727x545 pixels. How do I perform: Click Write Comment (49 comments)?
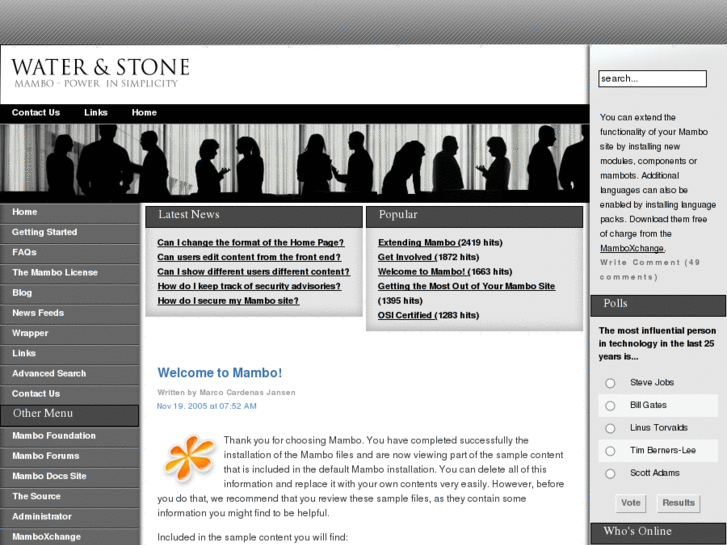tap(650, 269)
